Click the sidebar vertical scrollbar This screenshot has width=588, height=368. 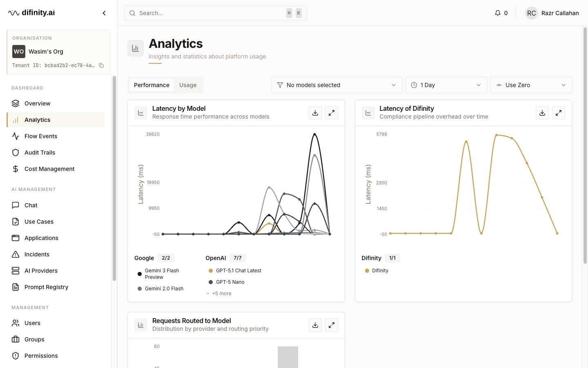[x=114, y=178]
